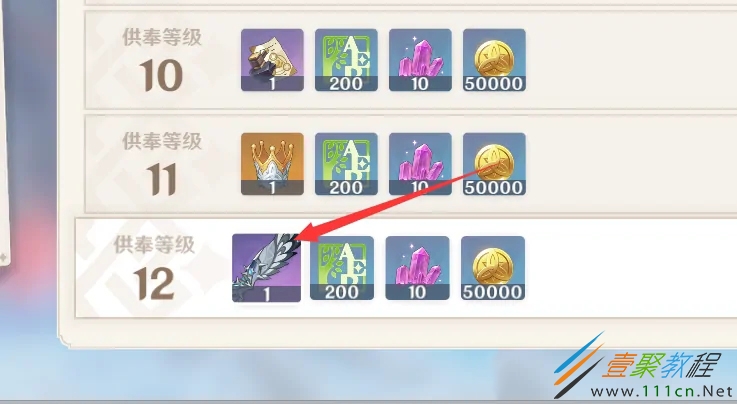Image resolution: width=737 pixels, height=404 pixels.
Task: Select the offering level 10 row
Action: pyautogui.click(x=411, y=60)
